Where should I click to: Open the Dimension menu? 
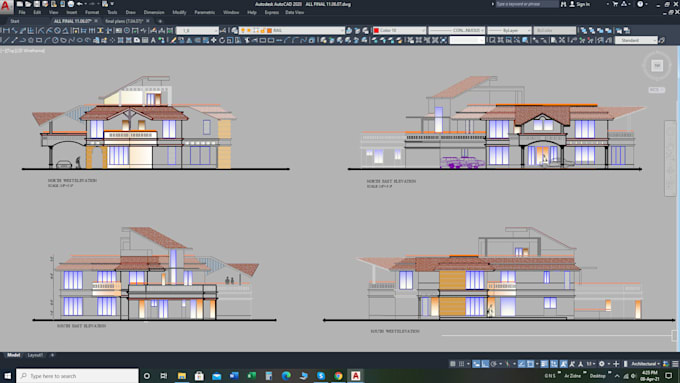[154, 12]
